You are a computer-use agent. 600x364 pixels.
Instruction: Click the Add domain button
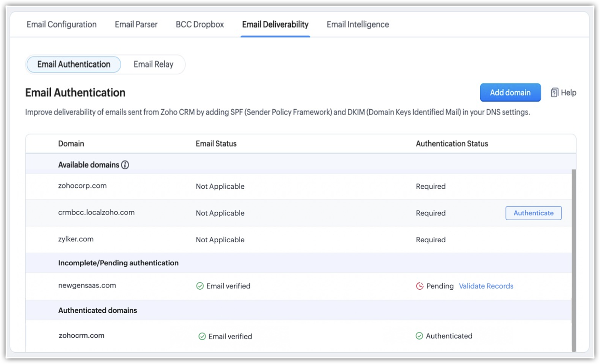pyautogui.click(x=510, y=93)
